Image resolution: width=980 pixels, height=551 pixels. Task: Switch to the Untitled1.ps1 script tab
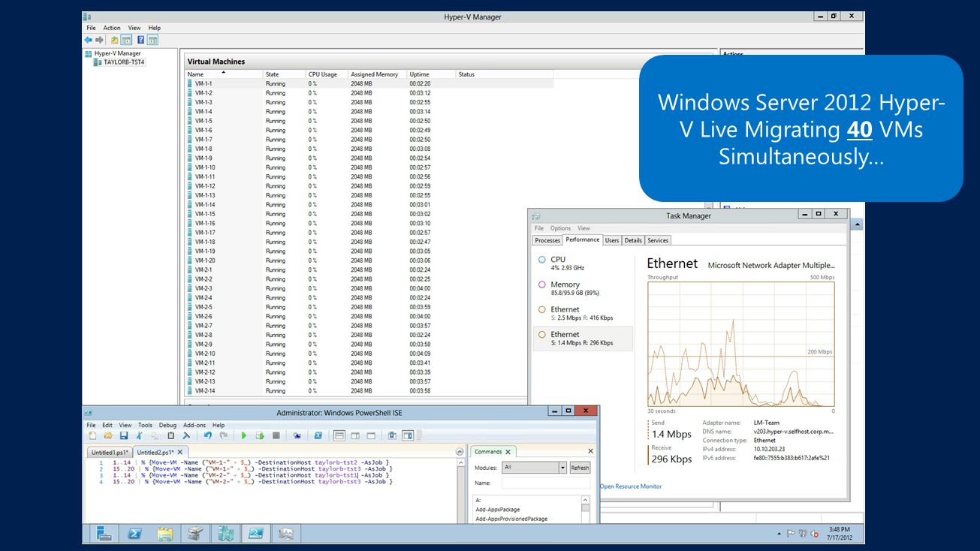point(110,452)
